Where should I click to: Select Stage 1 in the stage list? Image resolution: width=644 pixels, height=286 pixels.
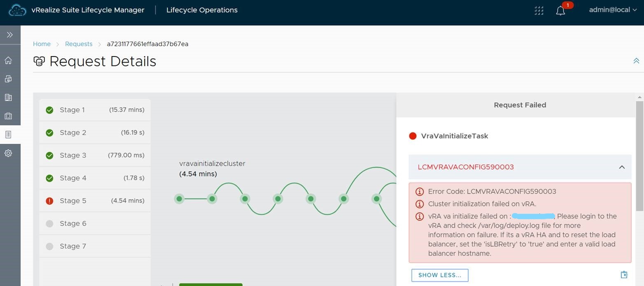click(95, 110)
